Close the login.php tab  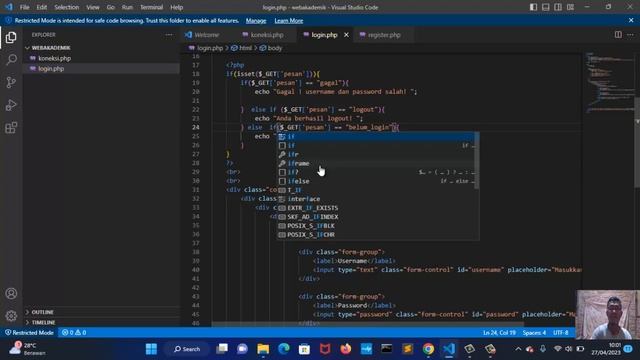click(346, 35)
